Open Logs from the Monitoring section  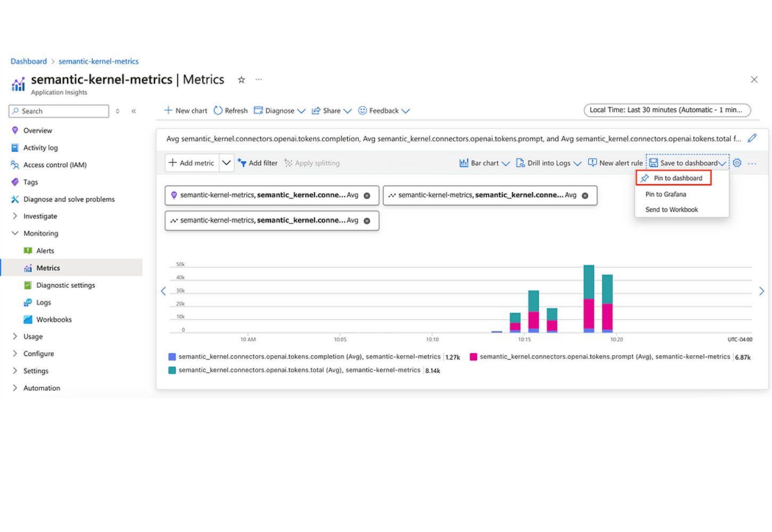point(44,302)
